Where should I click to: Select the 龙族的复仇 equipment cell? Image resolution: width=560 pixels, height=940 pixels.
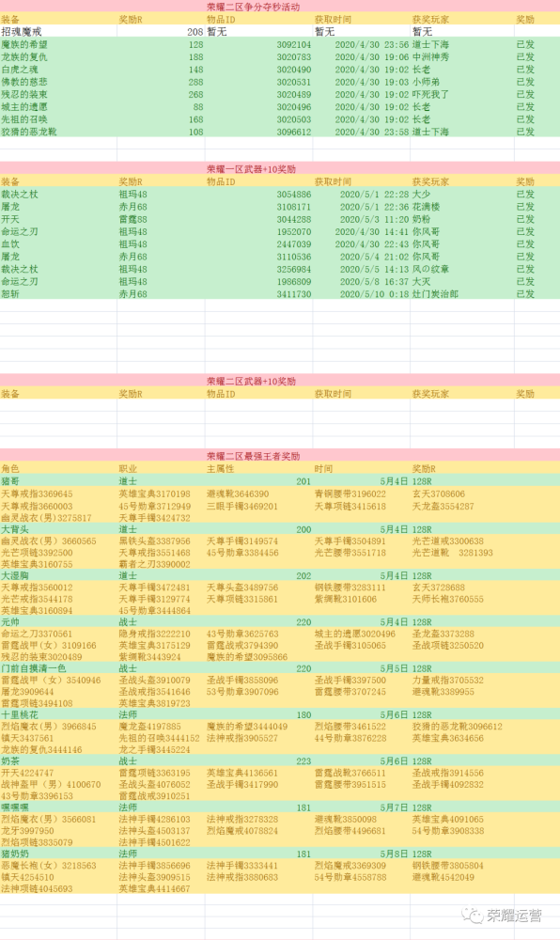24,57
